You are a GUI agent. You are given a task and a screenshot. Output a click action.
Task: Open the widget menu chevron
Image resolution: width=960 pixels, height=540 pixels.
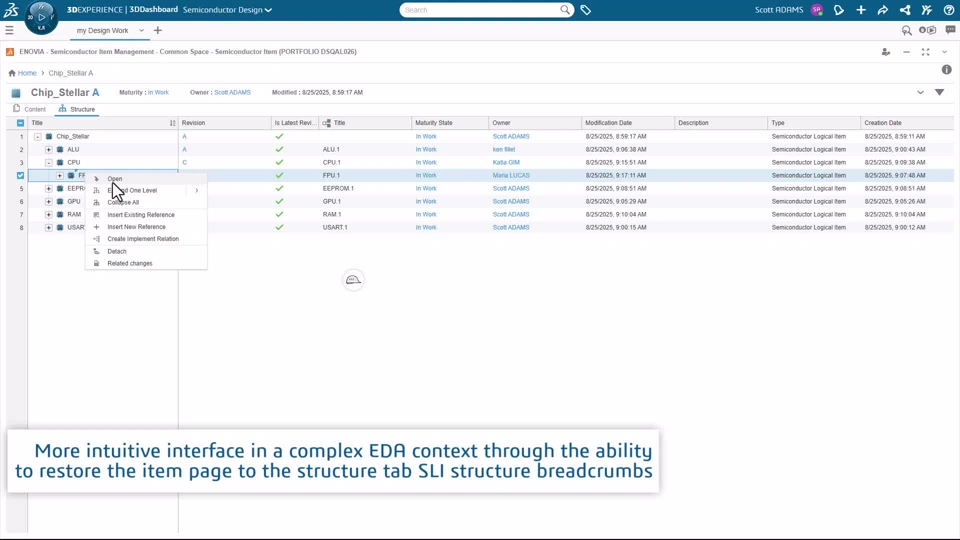coord(944,52)
